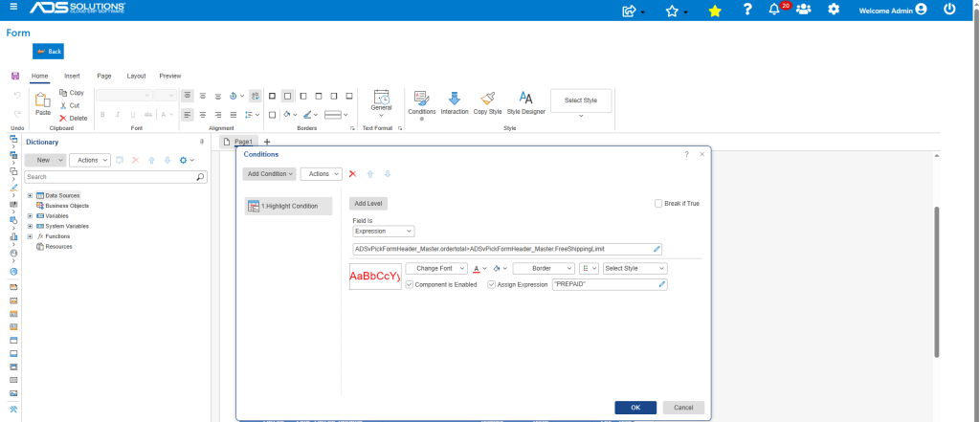980x422 pixels.
Task: Open Conditions dialog help question mark
Action: [686, 154]
